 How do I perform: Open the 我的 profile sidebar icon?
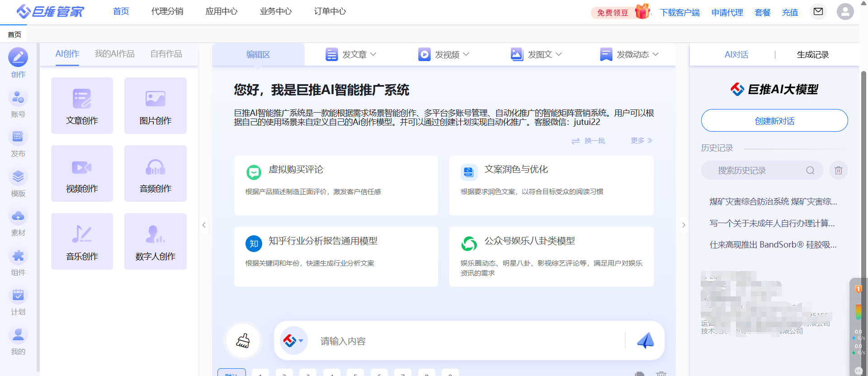(x=18, y=340)
